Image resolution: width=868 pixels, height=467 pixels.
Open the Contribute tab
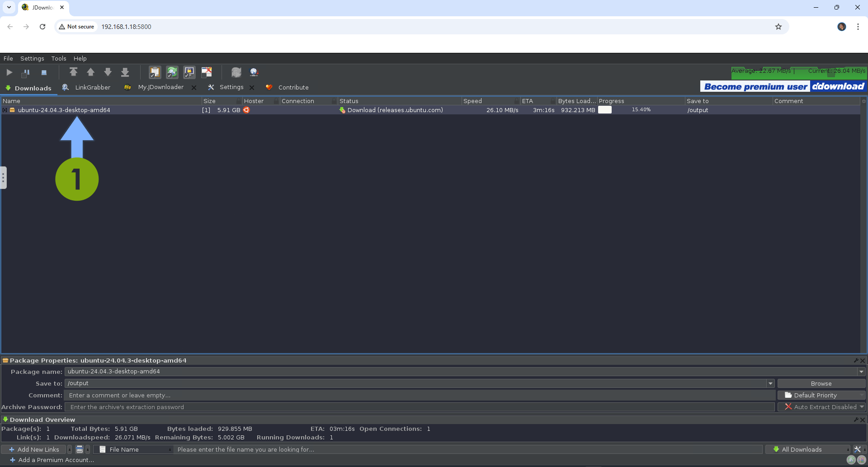point(288,87)
